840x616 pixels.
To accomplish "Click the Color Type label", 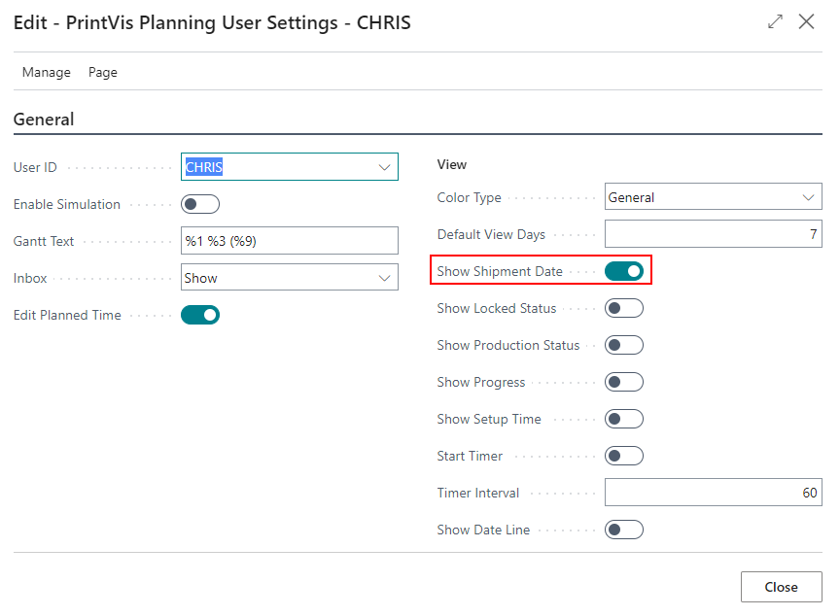I will pyautogui.click(x=470, y=197).
